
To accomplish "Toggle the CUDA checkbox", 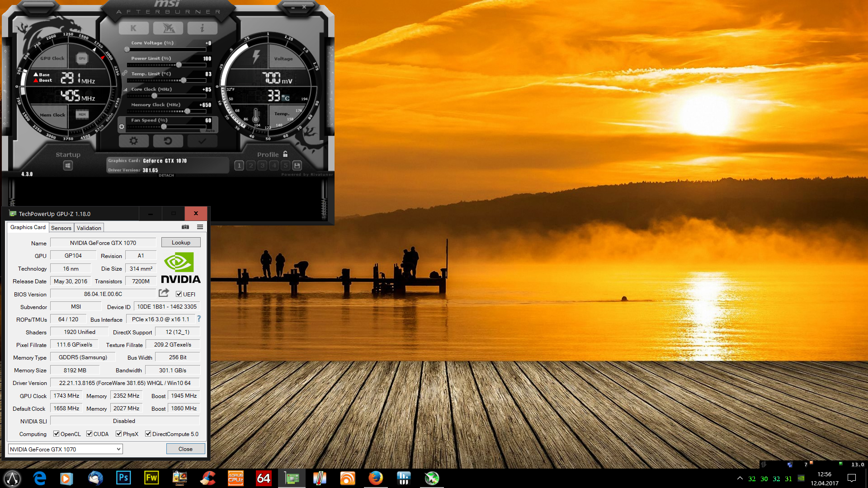I will point(90,434).
